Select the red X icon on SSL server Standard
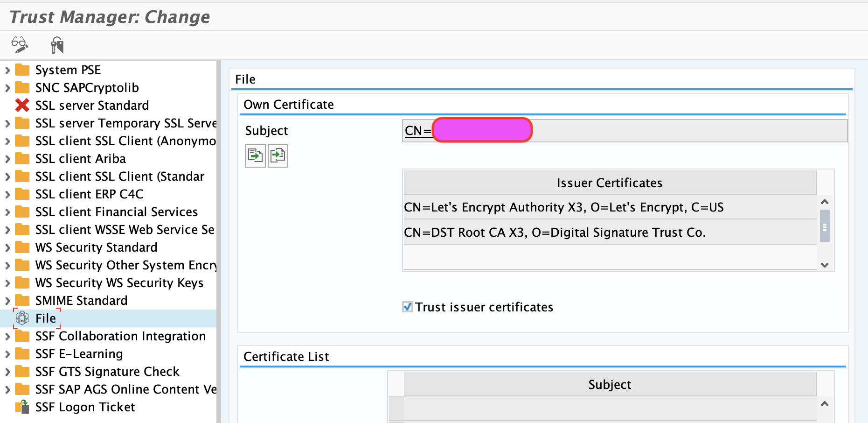The image size is (868, 423). point(21,106)
